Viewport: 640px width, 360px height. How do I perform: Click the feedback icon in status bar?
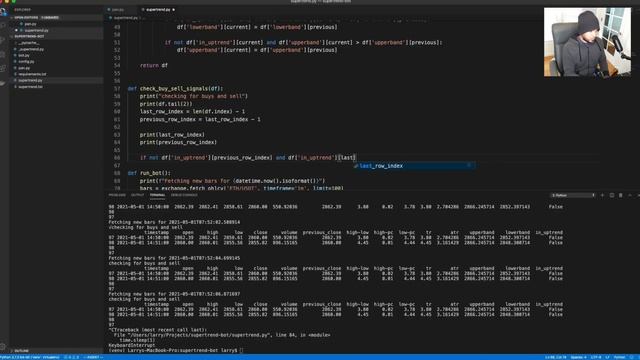tap(631, 357)
